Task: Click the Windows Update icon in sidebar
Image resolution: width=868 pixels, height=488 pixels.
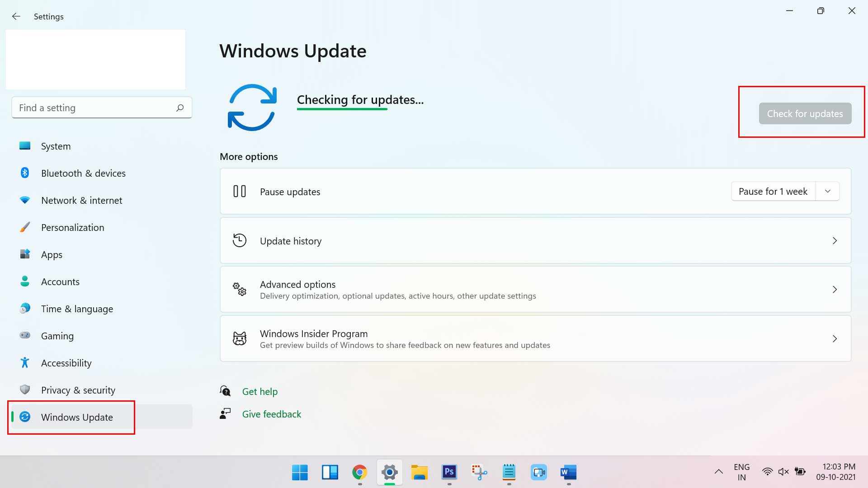Action: 24,417
